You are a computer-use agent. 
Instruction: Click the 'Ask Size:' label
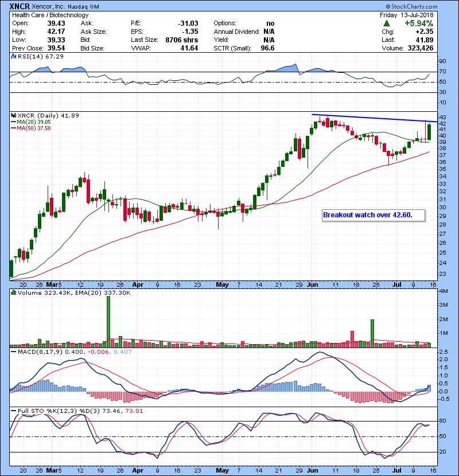94,32
